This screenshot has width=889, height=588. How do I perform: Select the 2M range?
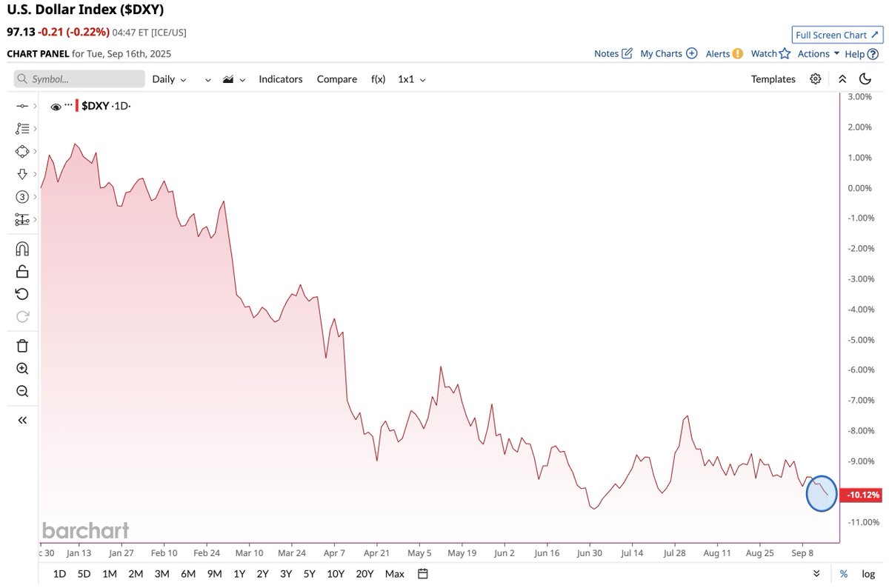tap(136, 574)
